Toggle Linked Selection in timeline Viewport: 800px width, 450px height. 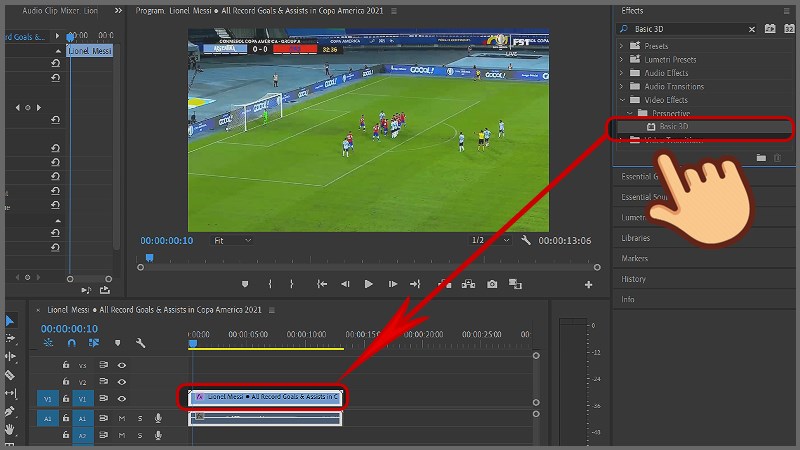tap(94, 343)
